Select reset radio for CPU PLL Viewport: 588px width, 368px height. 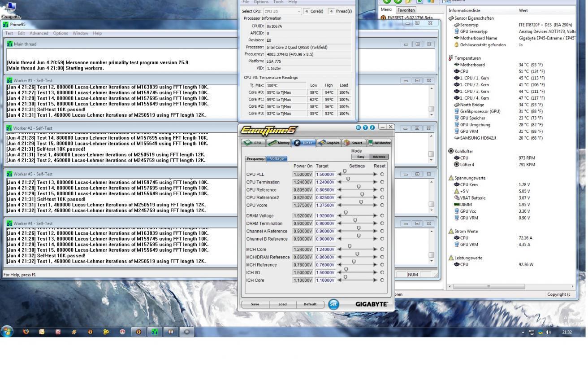pos(382,175)
